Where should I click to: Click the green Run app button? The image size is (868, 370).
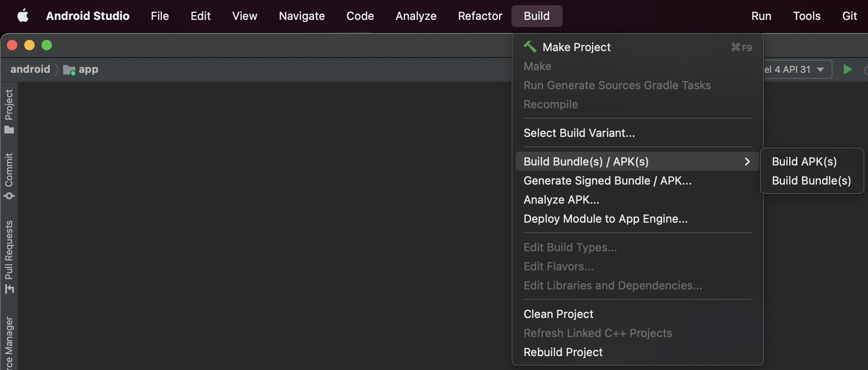pyautogui.click(x=848, y=69)
